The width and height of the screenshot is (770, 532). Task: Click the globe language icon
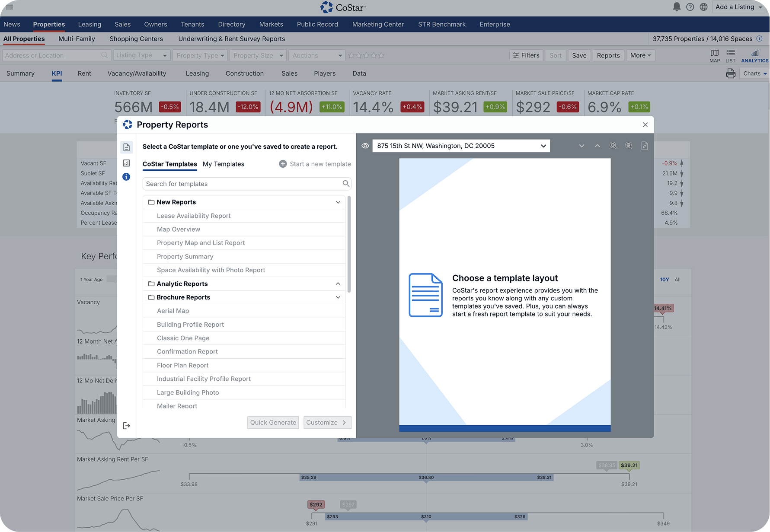click(703, 7)
